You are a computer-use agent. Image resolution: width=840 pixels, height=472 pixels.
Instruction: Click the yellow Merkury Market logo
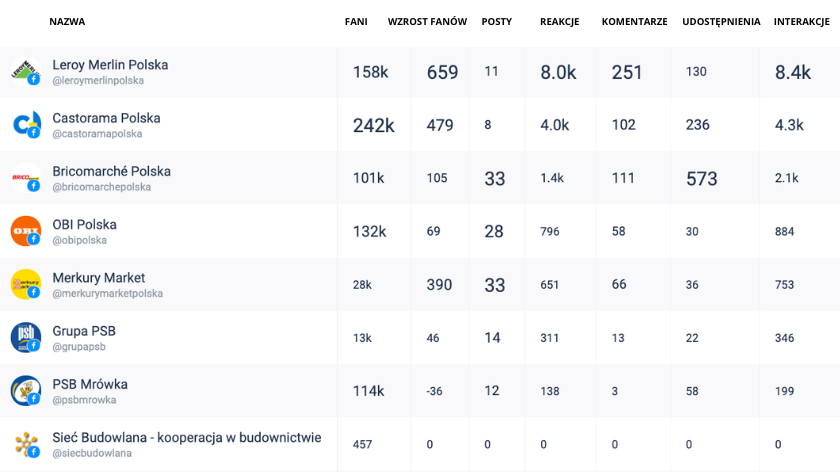(x=26, y=284)
